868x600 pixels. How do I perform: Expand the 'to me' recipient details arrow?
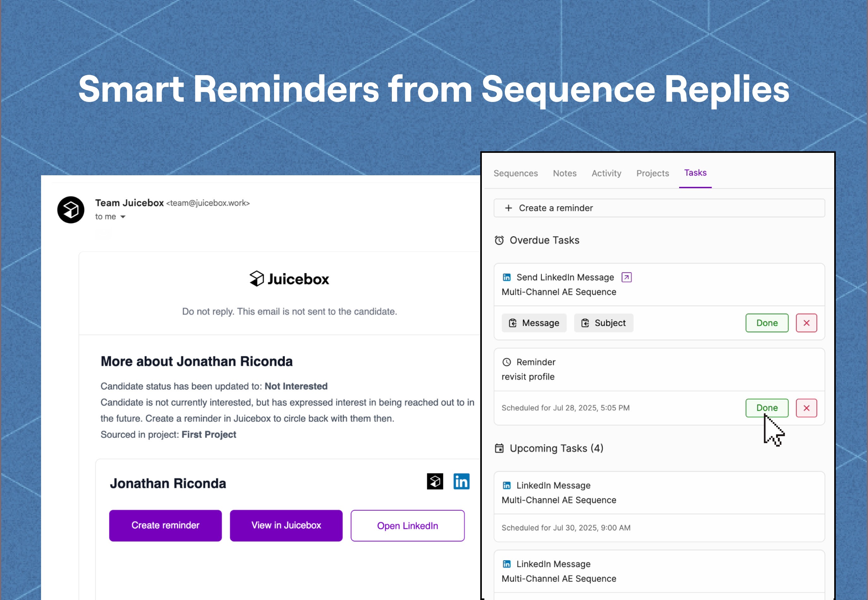click(x=123, y=217)
